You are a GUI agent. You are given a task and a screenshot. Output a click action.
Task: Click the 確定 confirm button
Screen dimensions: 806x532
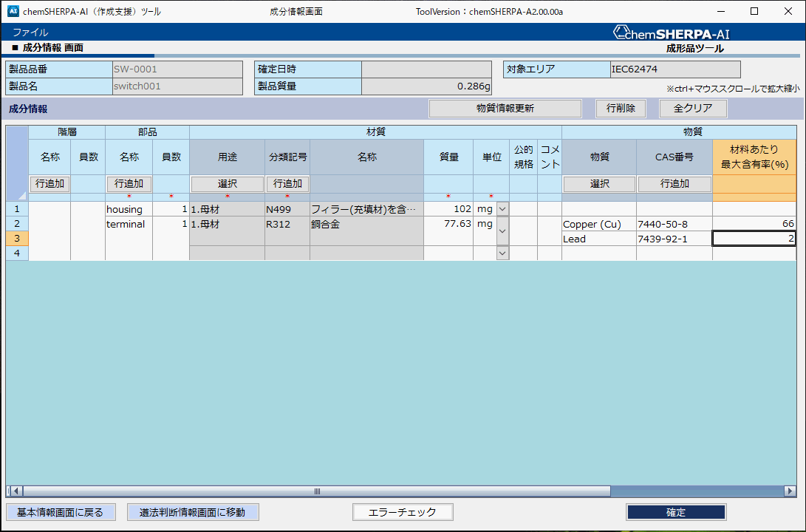[x=676, y=511]
